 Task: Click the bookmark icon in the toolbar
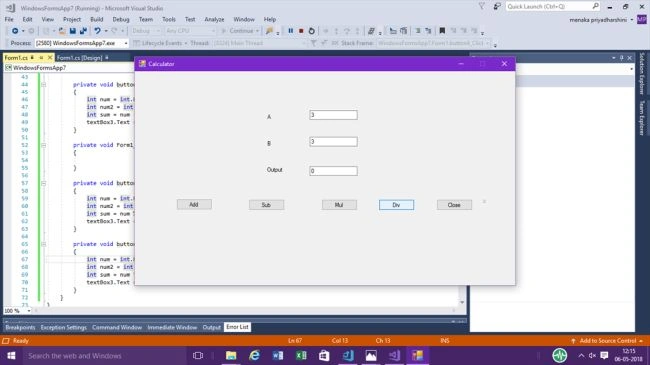[442, 31]
